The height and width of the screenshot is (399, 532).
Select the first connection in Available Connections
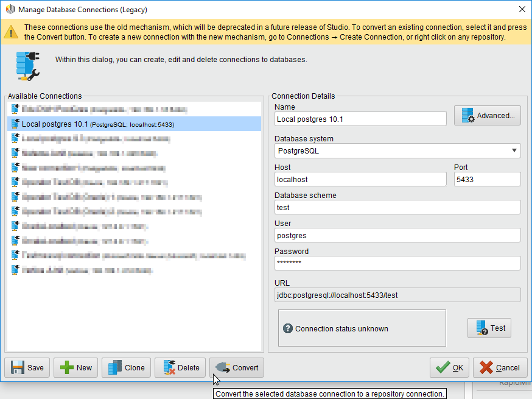coord(135,109)
